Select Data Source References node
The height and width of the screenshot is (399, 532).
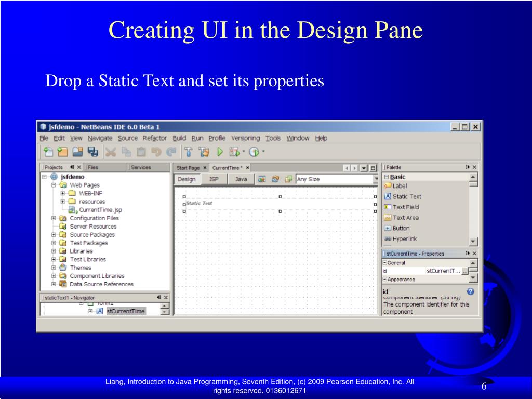101,284
